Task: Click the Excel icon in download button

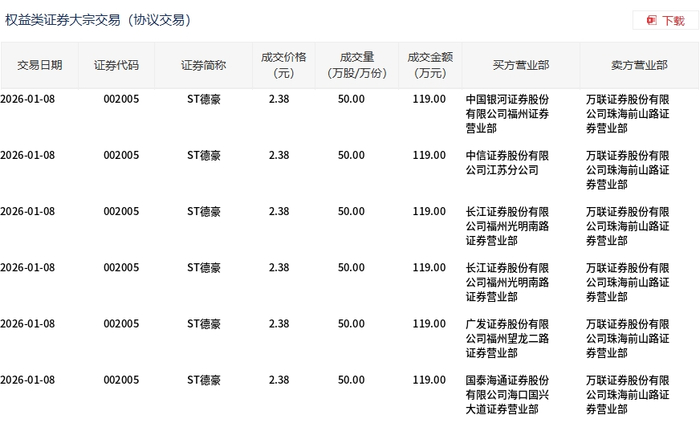Action: coord(652,20)
